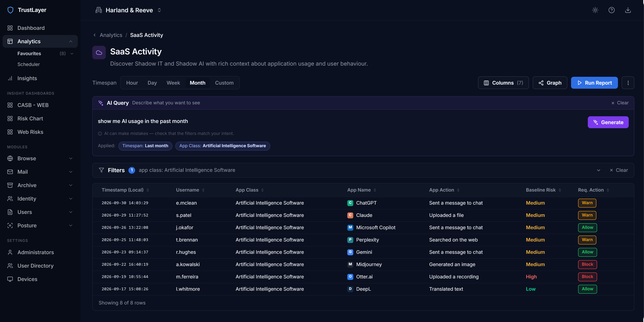Click the DeepL app icon
644x322 pixels.
pyautogui.click(x=350, y=289)
